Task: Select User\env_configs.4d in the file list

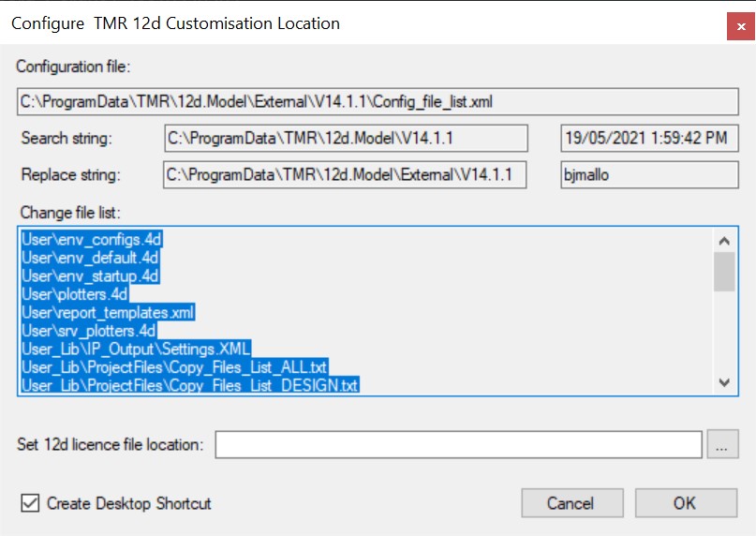Action: tap(92, 239)
